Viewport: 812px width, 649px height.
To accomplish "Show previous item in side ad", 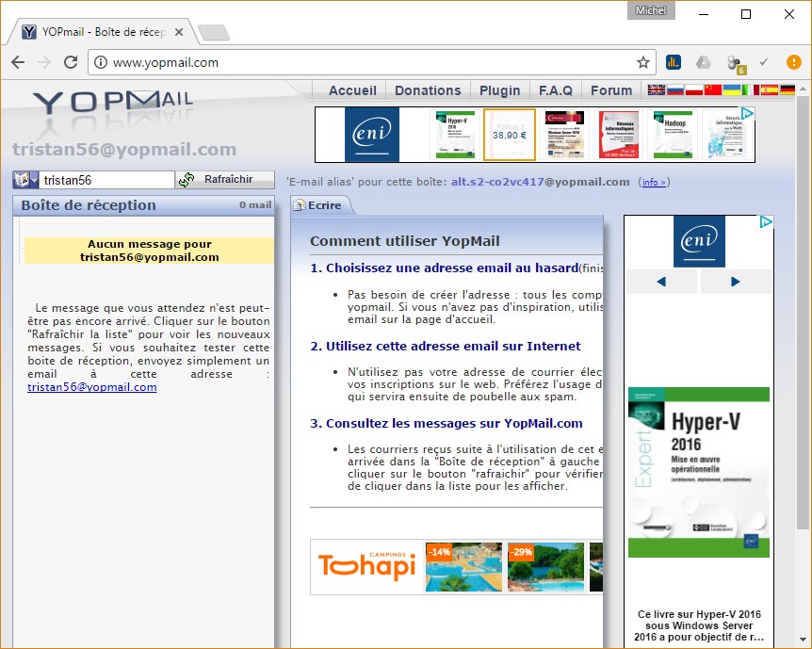I will pyautogui.click(x=661, y=282).
